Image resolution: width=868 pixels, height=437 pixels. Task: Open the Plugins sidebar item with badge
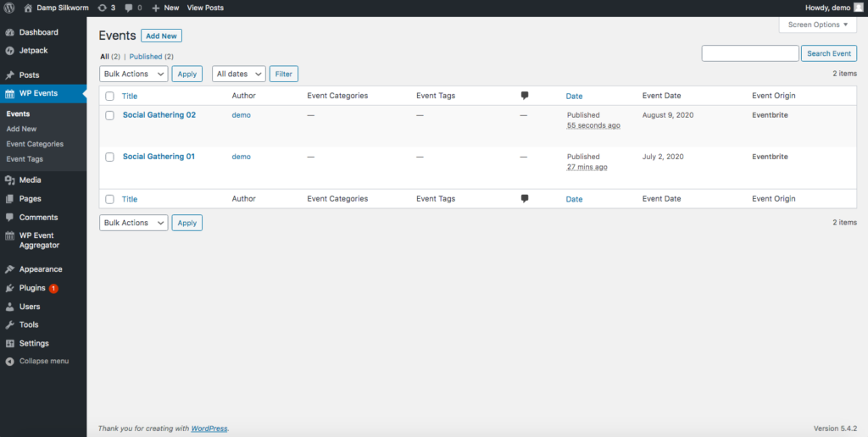pos(32,288)
